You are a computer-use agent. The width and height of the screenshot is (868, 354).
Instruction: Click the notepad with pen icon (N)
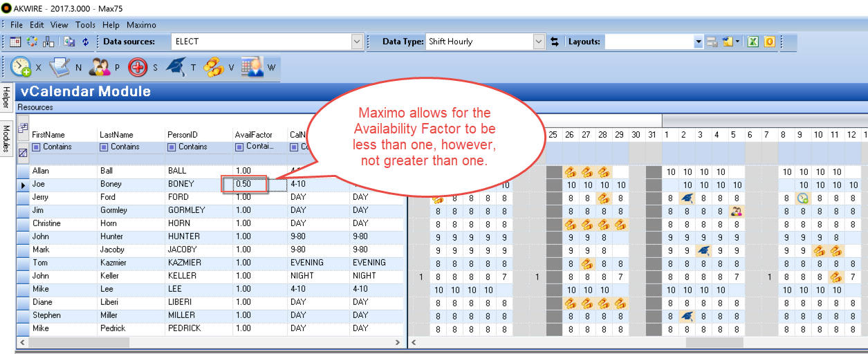(x=60, y=67)
